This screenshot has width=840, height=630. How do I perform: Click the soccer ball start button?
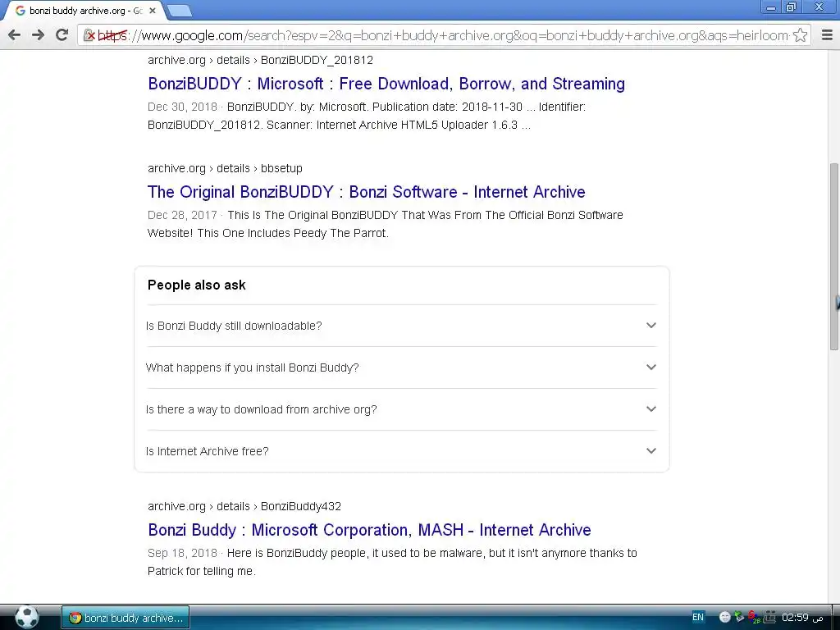pos(26,617)
